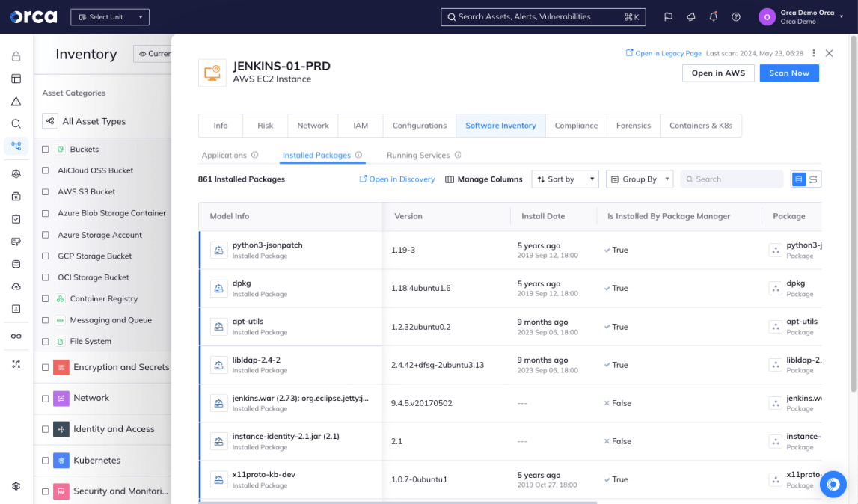
Task: Select All Asset Types category
Action: coord(94,121)
